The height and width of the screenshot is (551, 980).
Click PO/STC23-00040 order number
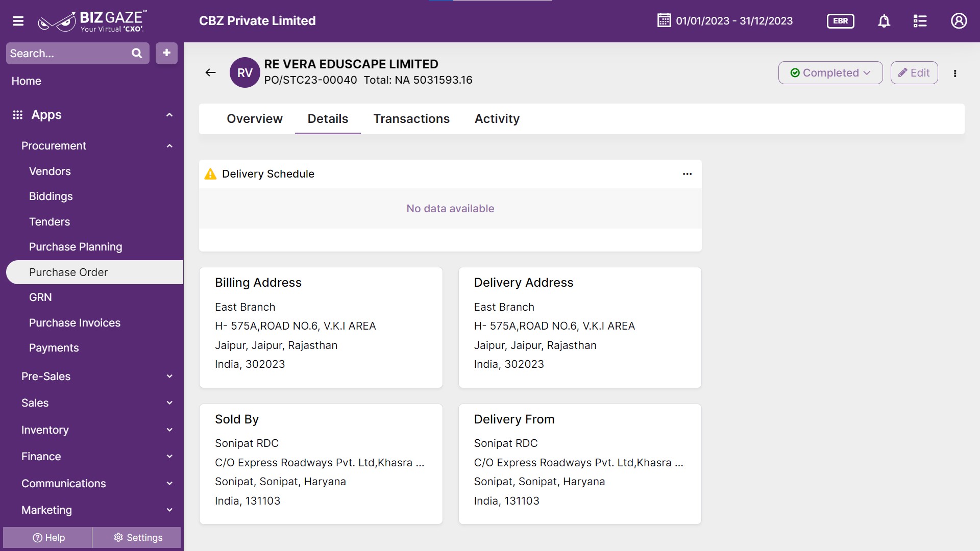[310, 80]
